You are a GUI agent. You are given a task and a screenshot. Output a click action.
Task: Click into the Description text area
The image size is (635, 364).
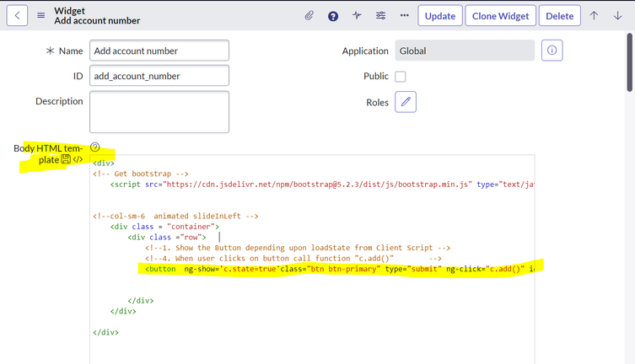pos(159,112)
